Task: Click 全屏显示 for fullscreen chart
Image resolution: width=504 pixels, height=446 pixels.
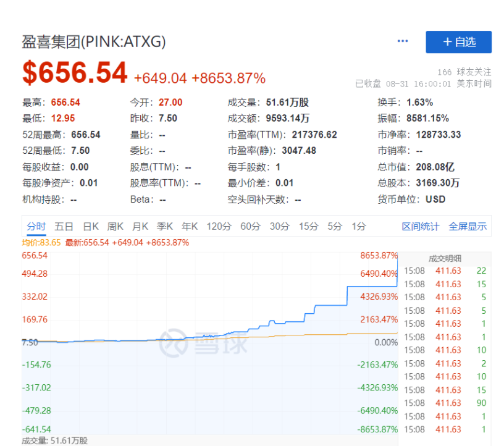Action: point(468,226)
